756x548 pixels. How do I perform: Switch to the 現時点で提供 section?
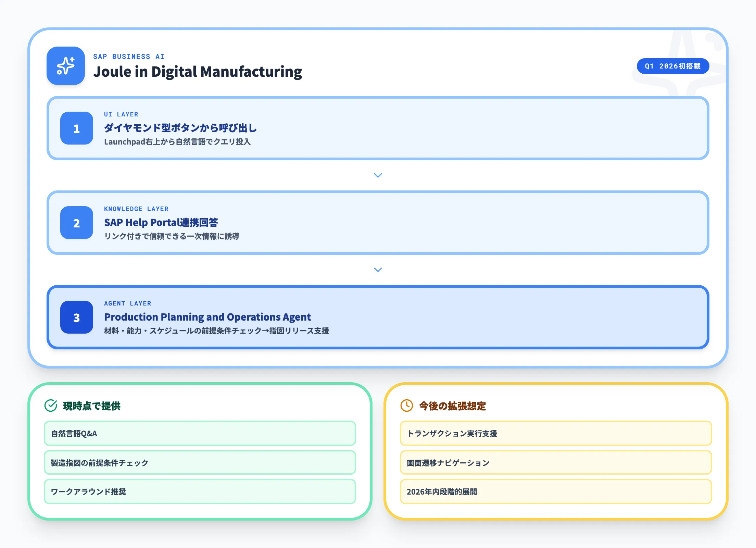92,406
